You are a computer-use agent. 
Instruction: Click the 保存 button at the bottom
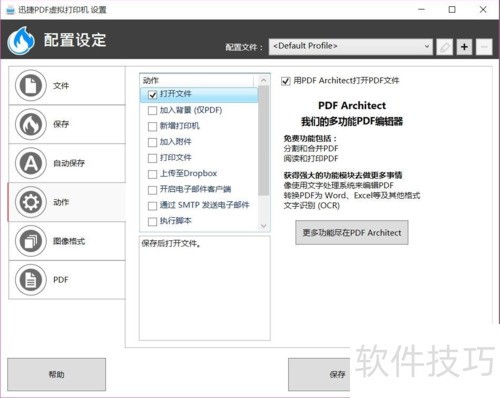pos(319,374)
